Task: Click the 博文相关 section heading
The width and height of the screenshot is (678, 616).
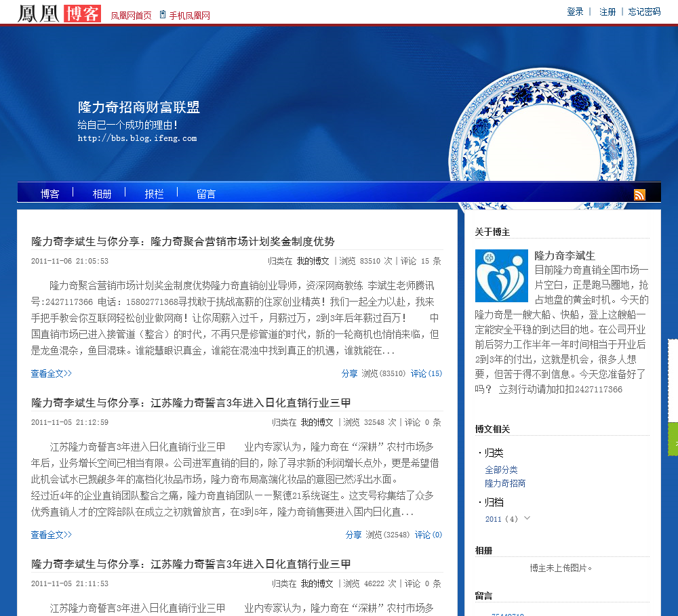Action: (x=492, y=429)
